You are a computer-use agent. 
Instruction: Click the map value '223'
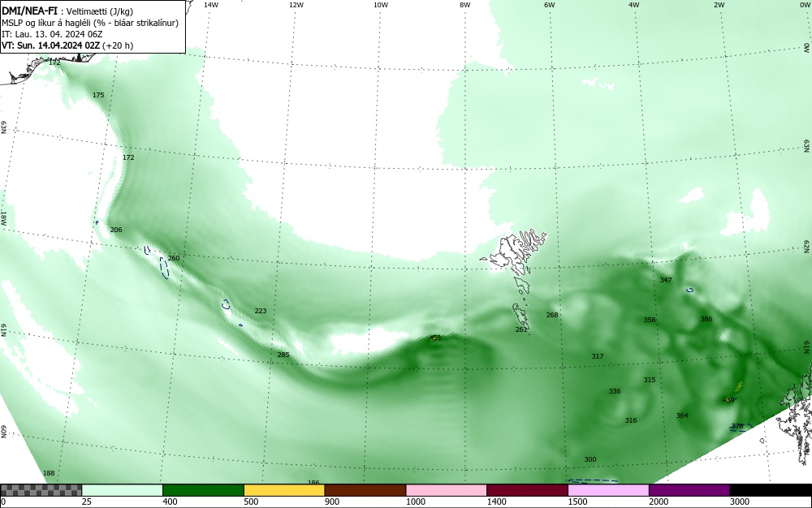tap(261, 311)
